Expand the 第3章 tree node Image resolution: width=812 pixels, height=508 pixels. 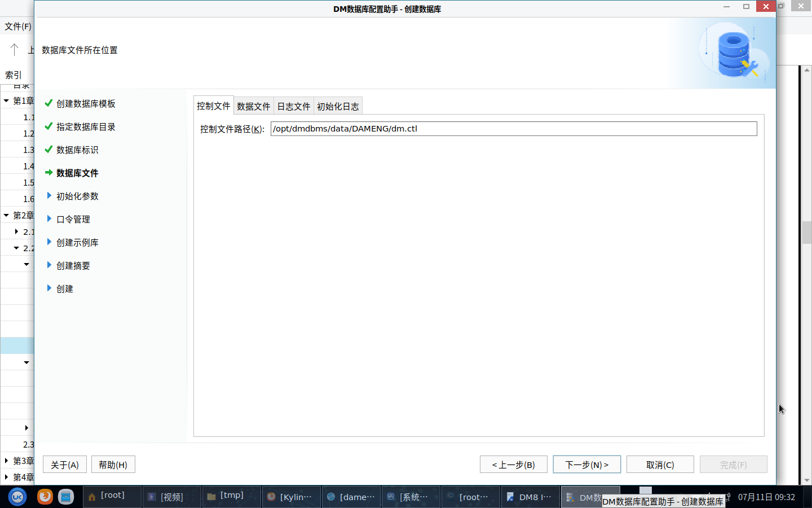coord(6,461)
